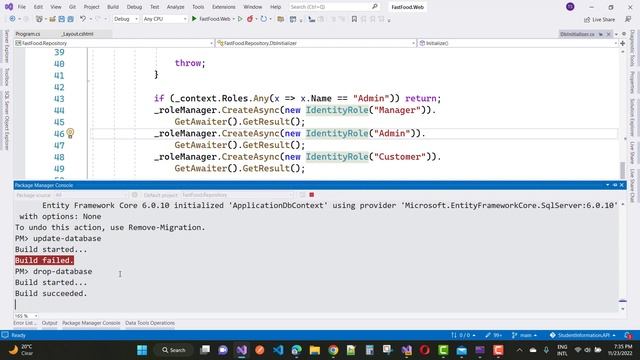Open Google Chrome from taskbar
Image resolution: width=640 pixels, height=360 pixels.
(x=333, y=350)
